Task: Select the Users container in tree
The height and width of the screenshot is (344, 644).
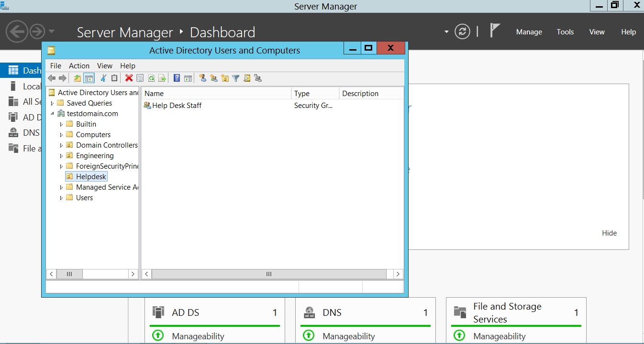Action: [84, 198]
